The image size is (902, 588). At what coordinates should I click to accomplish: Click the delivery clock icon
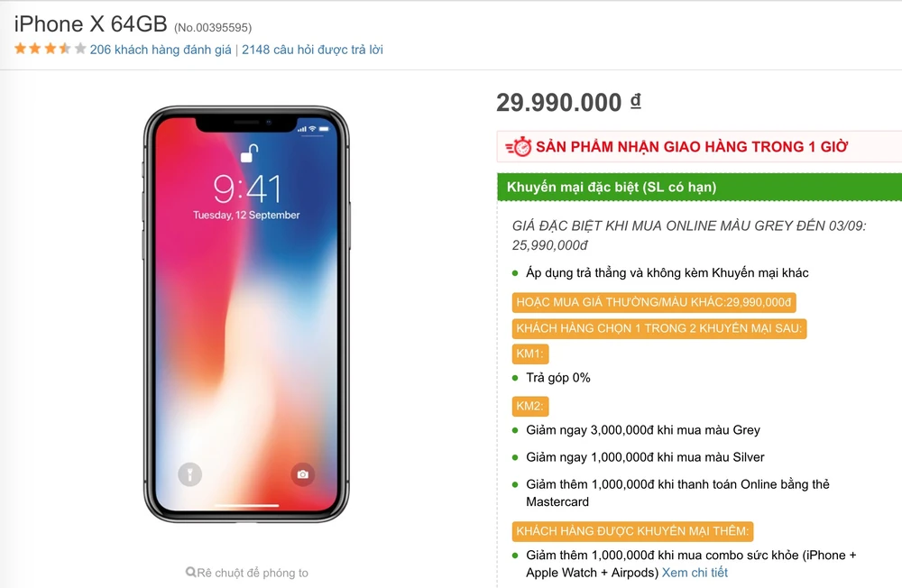coord(519,147)
